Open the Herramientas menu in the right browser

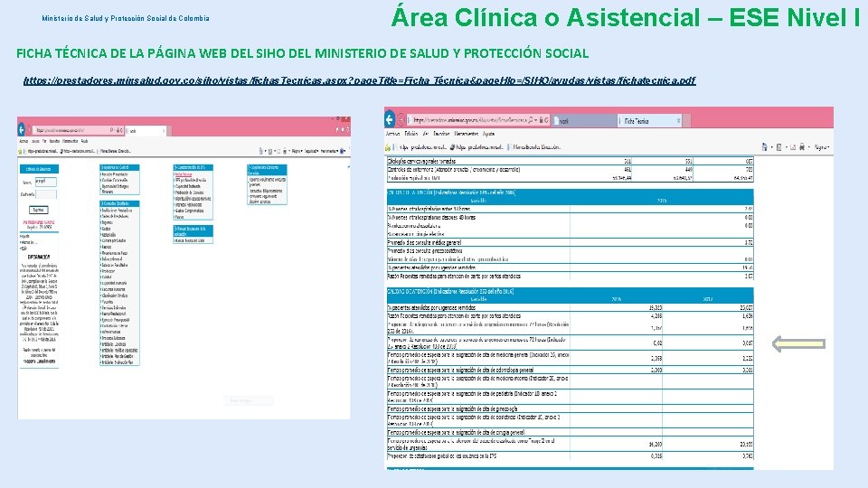tap(467, 134)
